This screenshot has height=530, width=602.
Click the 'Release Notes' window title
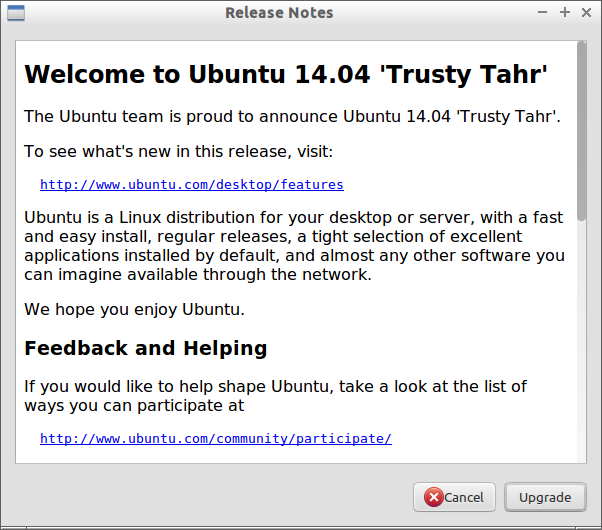tap(279, 13)
